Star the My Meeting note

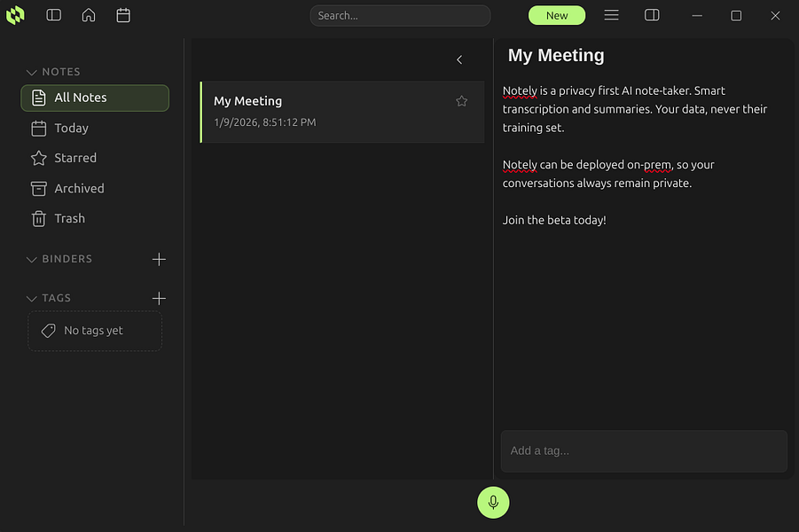click(x=462, y=101)
